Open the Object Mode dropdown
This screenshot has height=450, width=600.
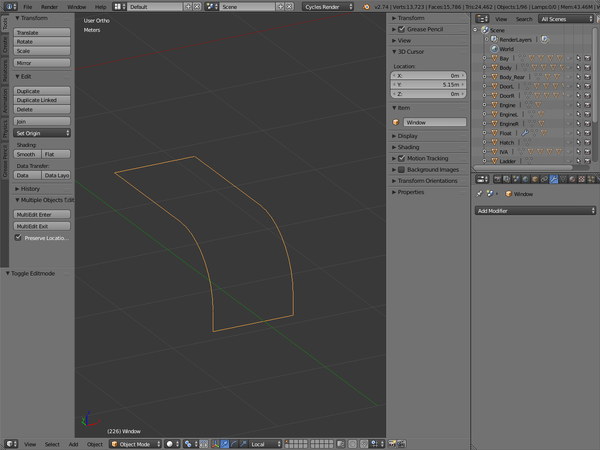135,443
